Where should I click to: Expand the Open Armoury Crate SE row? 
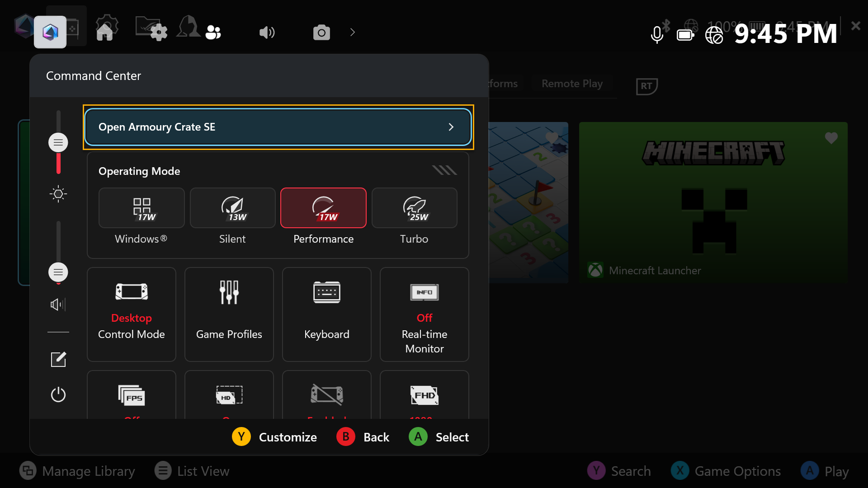(278, 127)
